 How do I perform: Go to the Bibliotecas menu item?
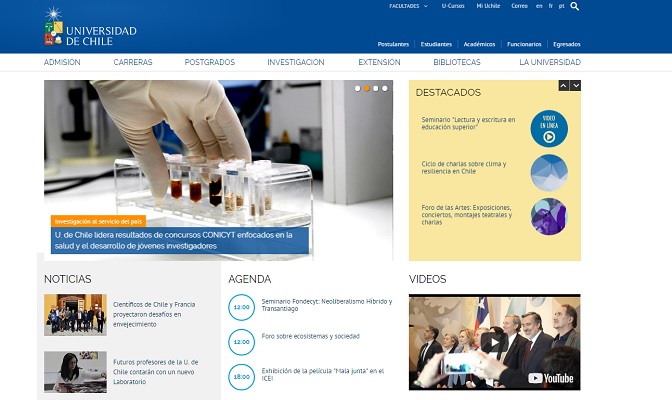[456, 62]
